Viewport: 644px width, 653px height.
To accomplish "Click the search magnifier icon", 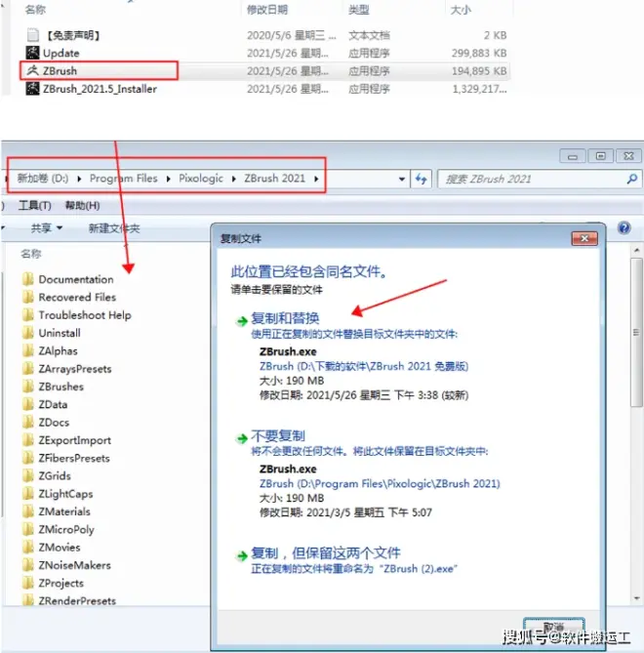I will pos(632,179).
